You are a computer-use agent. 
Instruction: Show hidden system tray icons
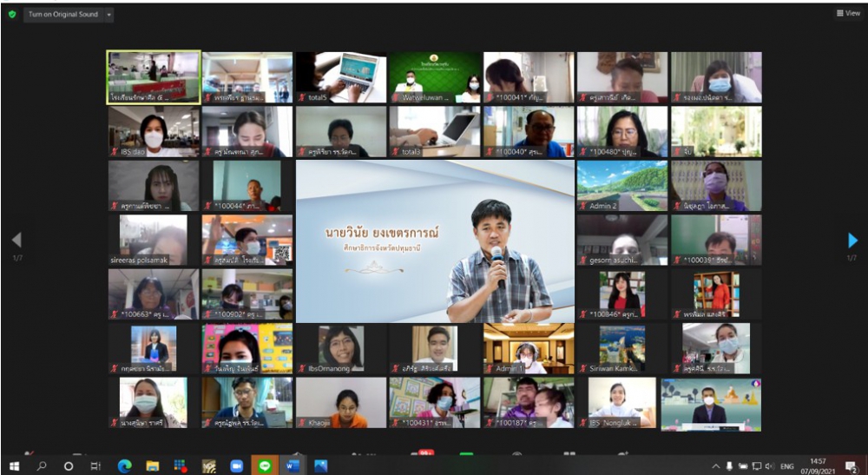(x=715, y=466)
